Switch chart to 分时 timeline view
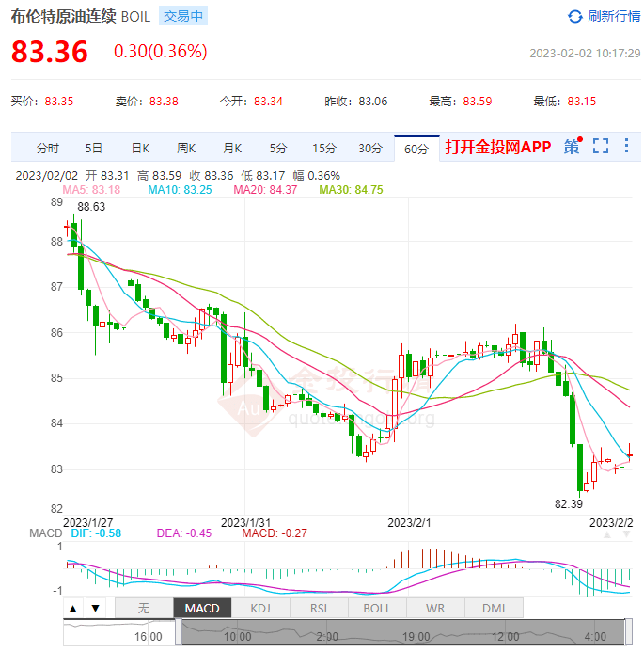Image resolution: width=644 pixels, height=652 pixels. click(x=47, y=149)
